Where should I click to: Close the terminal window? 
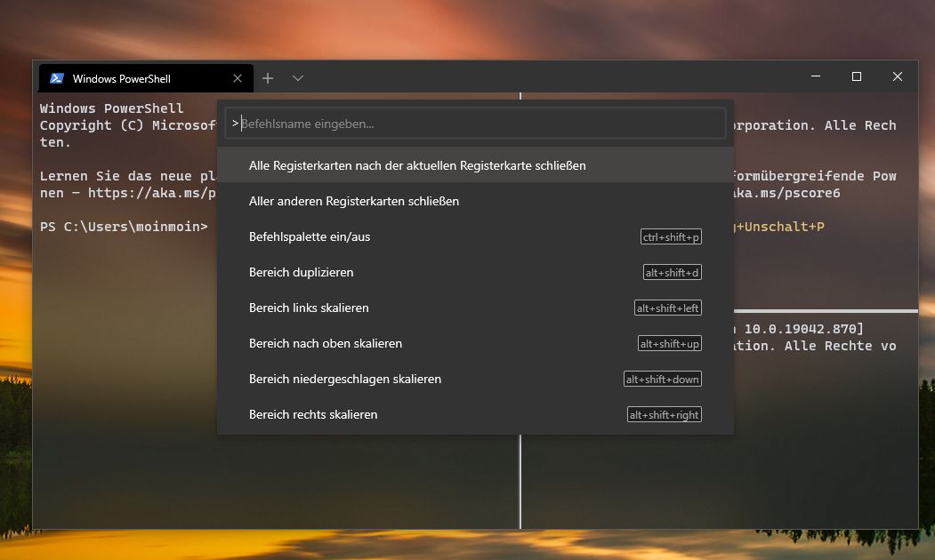898,76
